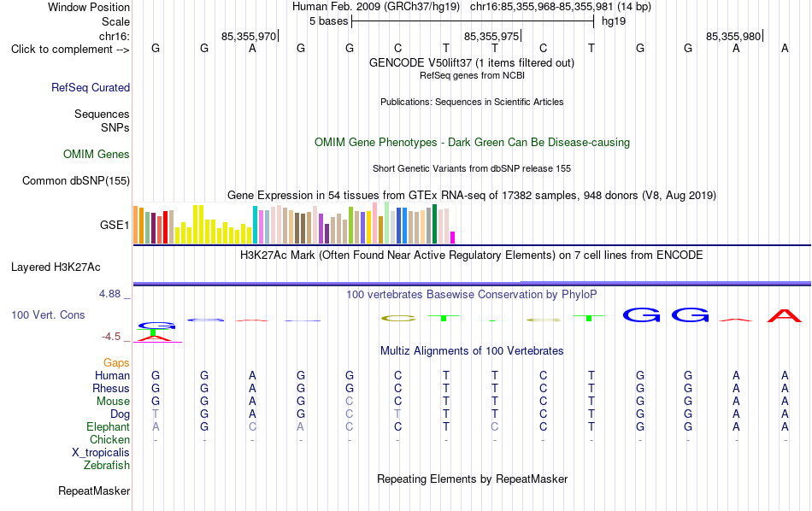
Task: Click 'Short Genetic Variants from dbSNP' title
Action: click(472, 168)
